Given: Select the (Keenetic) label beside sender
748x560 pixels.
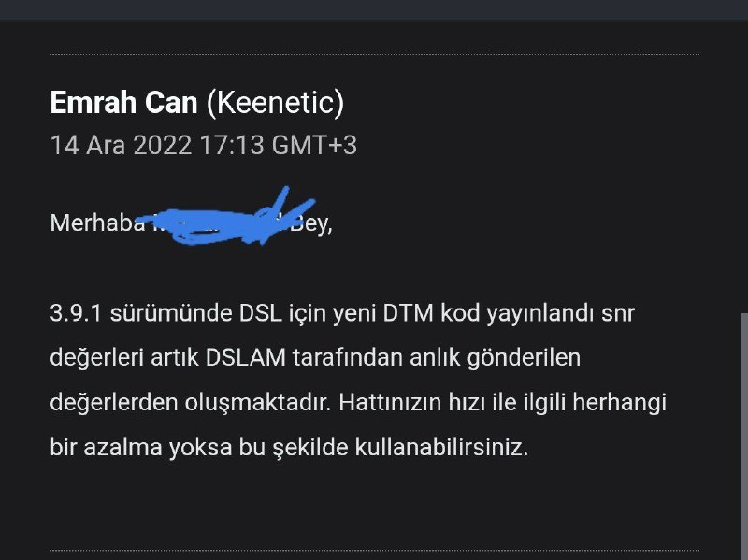Looking at the screenshot, I should pos(275,103).
